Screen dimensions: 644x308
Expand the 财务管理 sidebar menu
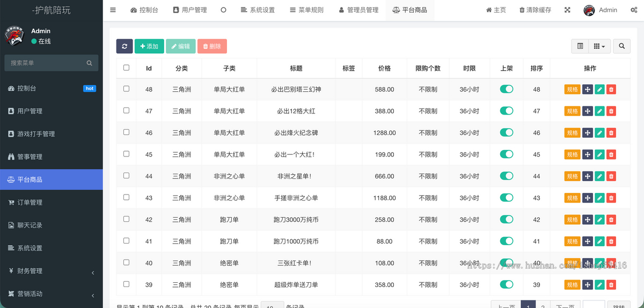tap(51, 271)
